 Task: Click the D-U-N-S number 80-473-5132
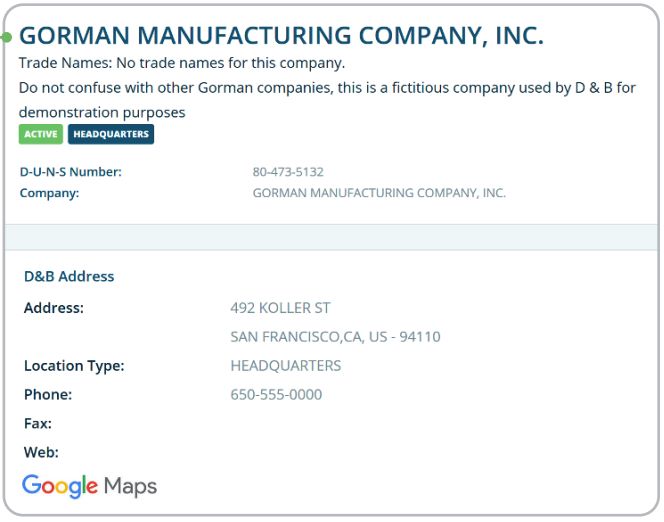(288, 172)
